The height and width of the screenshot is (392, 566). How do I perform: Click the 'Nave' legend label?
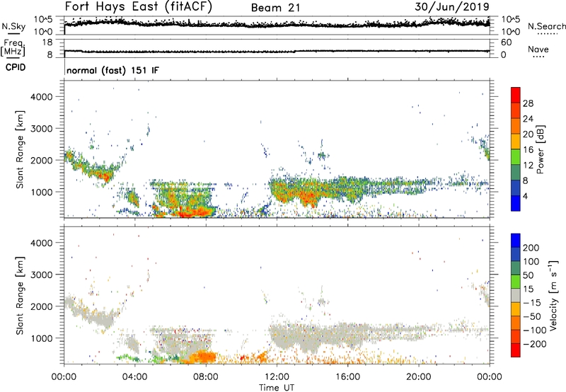coord(538,49)
